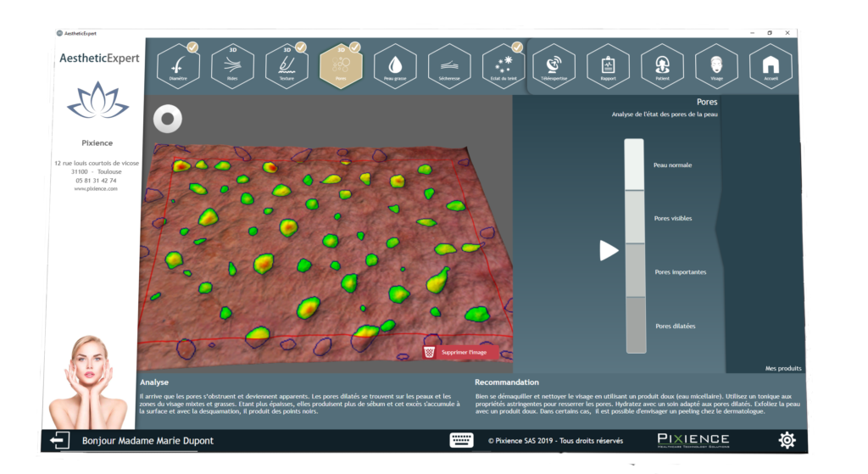
Task: Open the Patient hexagon icon
Action: 663,66
